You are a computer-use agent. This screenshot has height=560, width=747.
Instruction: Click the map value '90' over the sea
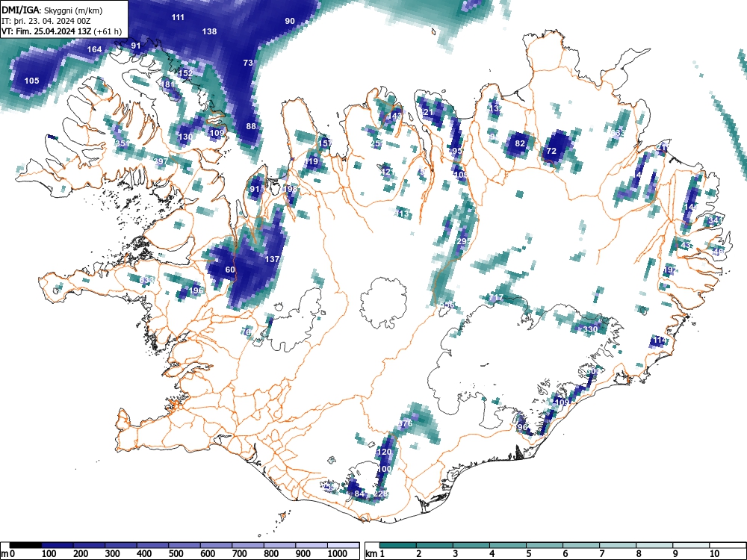[x=290, y=21]
